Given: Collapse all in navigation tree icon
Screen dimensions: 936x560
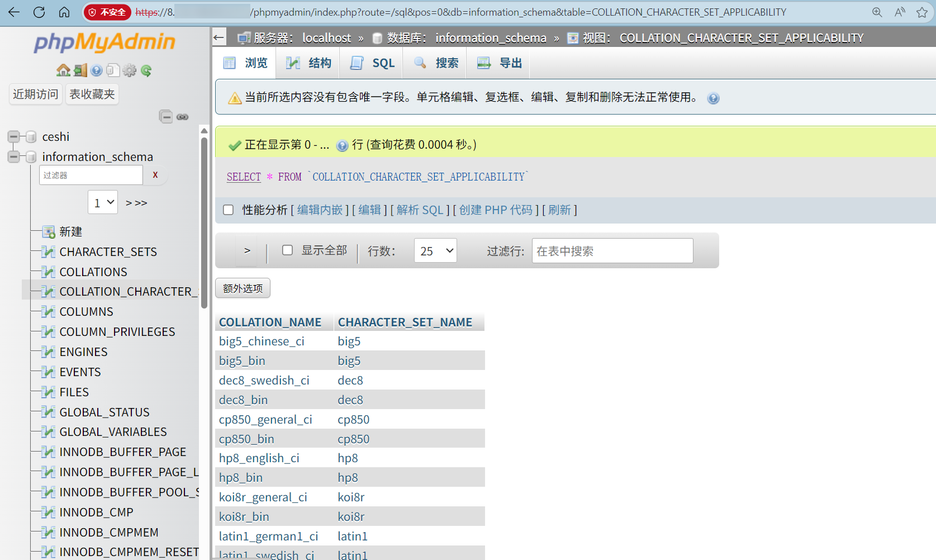Looking at the screenshot, I should click(x=167, y=116).
